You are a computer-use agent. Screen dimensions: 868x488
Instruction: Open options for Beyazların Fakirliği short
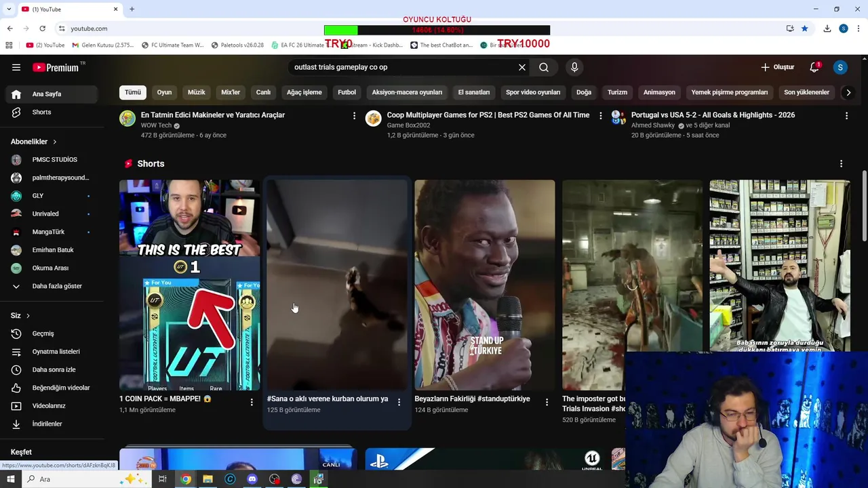(x=547, y=403)
